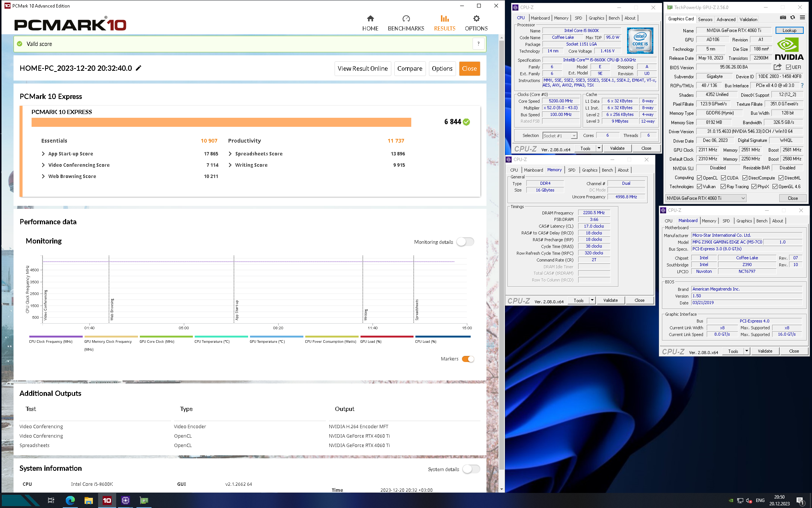Toggle the CUDA checkbox in GPU-Z
Screen dimensions: 812x508
pyautogui.click(x=723, y=178)
